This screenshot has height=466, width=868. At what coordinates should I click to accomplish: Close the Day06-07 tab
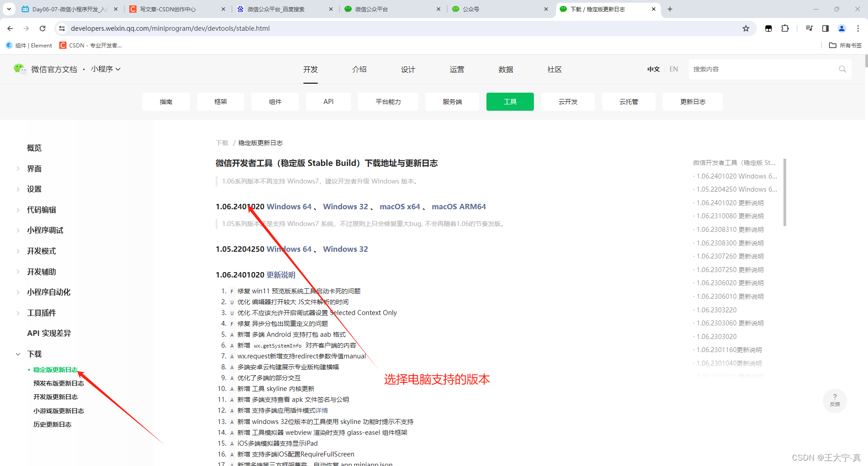(x=116, y=9)
